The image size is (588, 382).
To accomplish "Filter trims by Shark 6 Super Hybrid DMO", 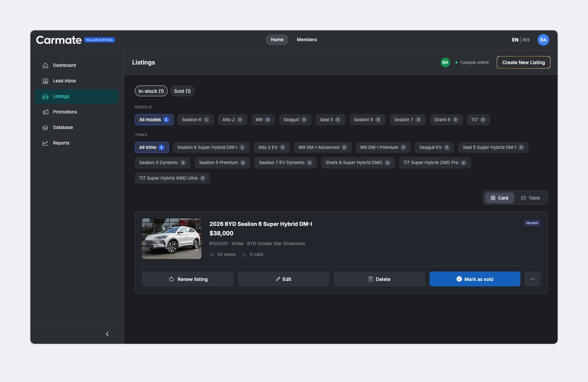I will click(358, 163).
